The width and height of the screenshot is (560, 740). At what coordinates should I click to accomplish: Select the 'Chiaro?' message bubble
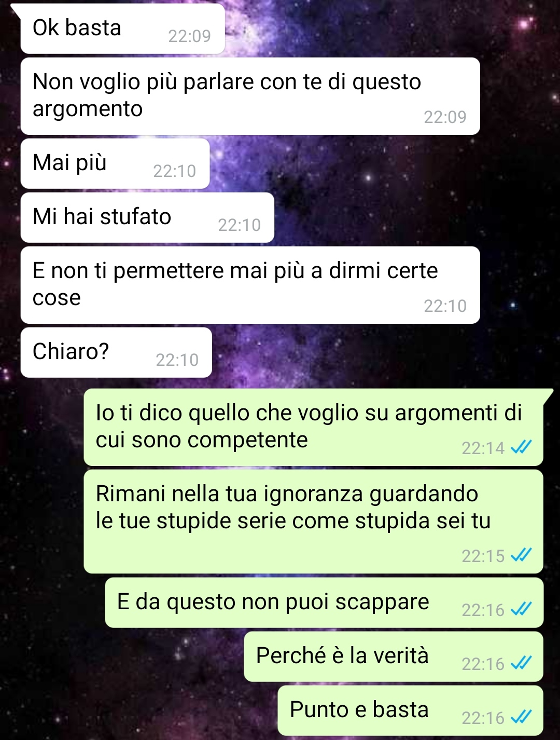(116, 352)
